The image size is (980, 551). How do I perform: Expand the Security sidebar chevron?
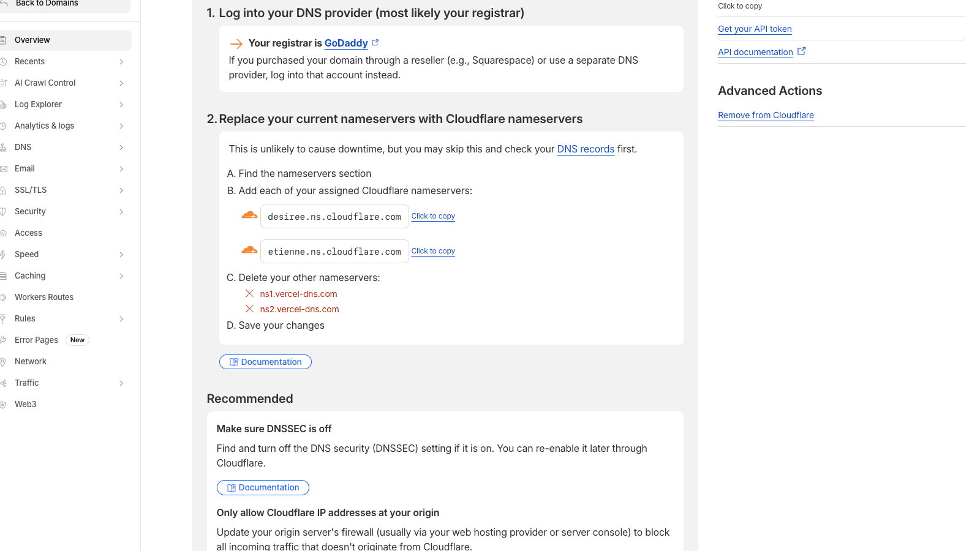[121, 212]
